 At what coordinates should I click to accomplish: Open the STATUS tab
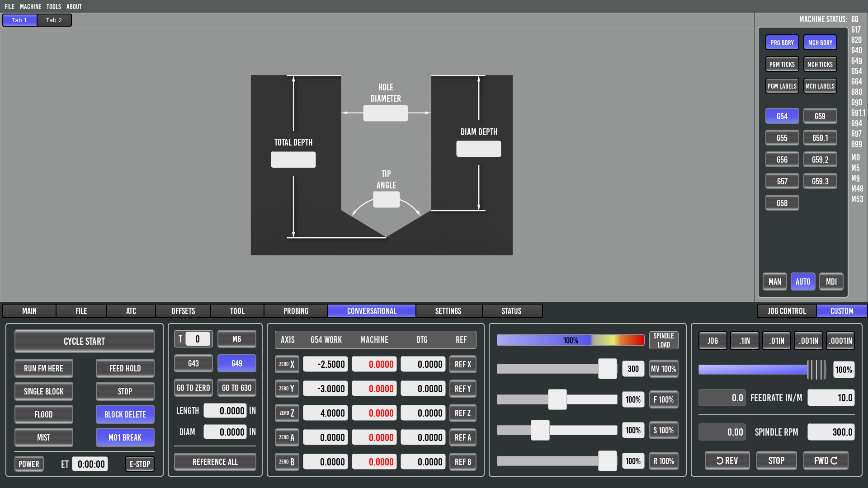tap(512, 311)
